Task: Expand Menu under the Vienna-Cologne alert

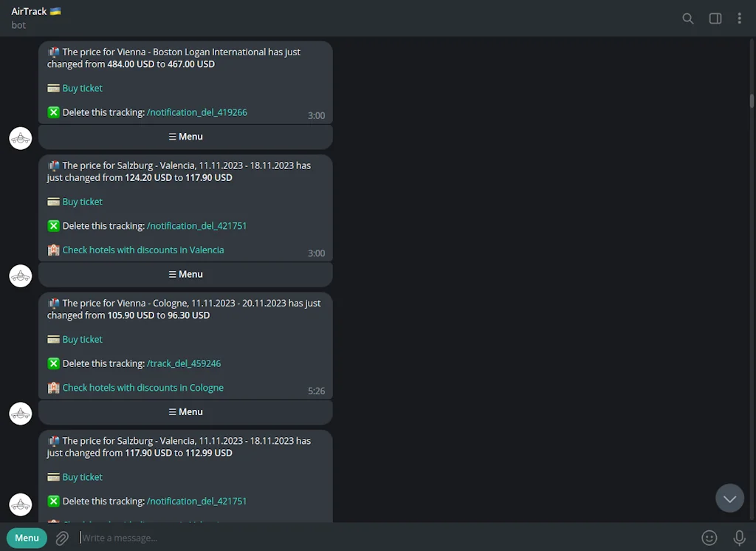Action: tap(185, 411)
